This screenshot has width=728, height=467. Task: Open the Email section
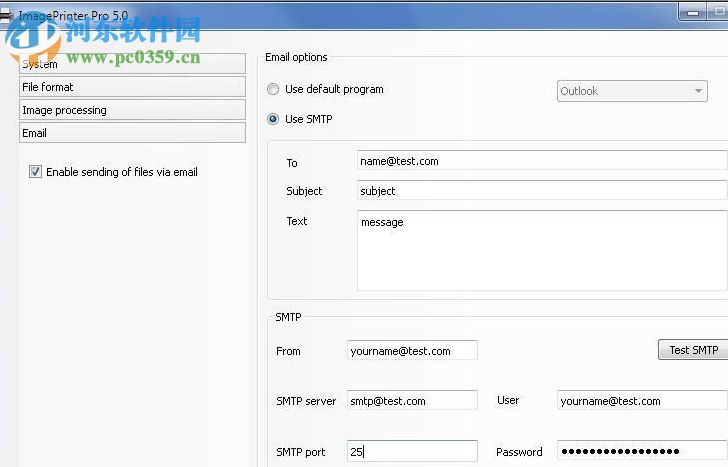pyautogui.click(x=132, y=133)
